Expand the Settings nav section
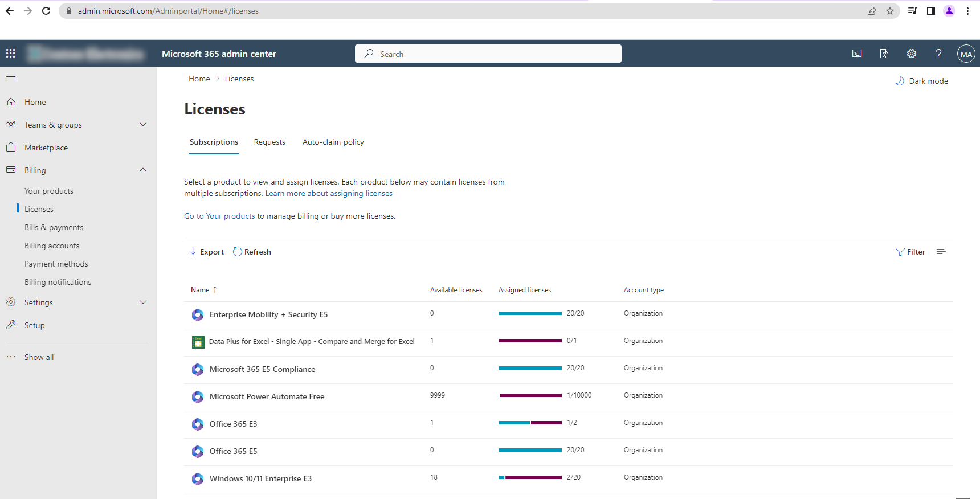Viewport: 980px width, 499px height. (143, 302)
